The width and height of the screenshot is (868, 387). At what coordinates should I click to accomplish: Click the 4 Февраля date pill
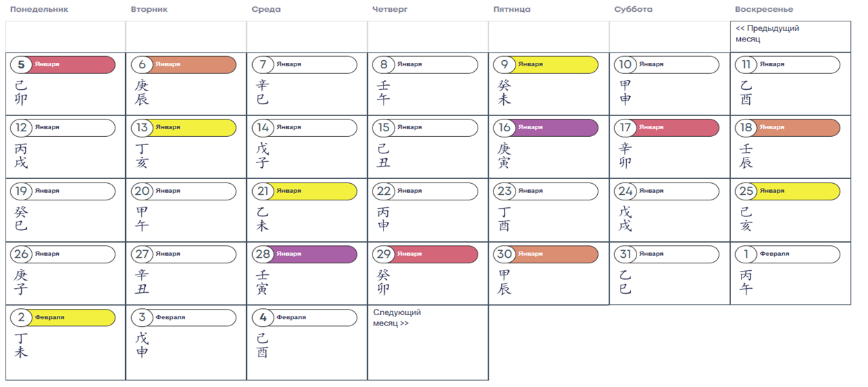coord(305,318)
